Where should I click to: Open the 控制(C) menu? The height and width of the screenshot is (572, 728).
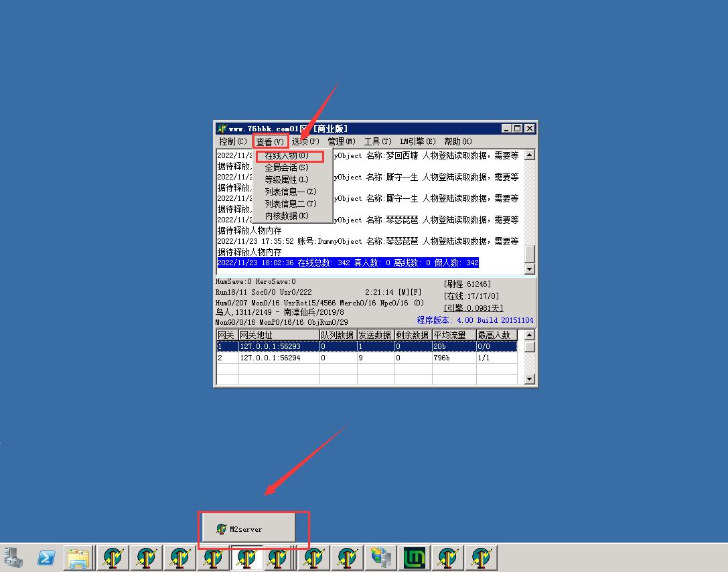click(x=232, y=141)
